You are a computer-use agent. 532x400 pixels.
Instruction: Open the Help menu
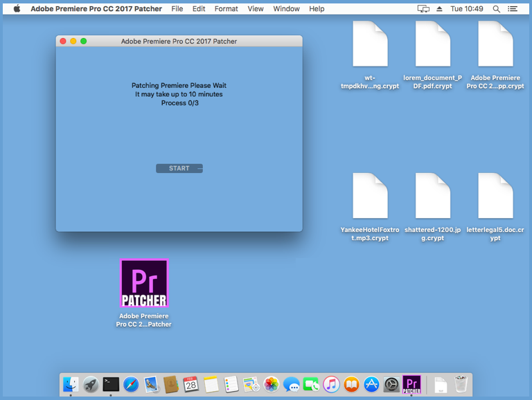coord(317,9)
